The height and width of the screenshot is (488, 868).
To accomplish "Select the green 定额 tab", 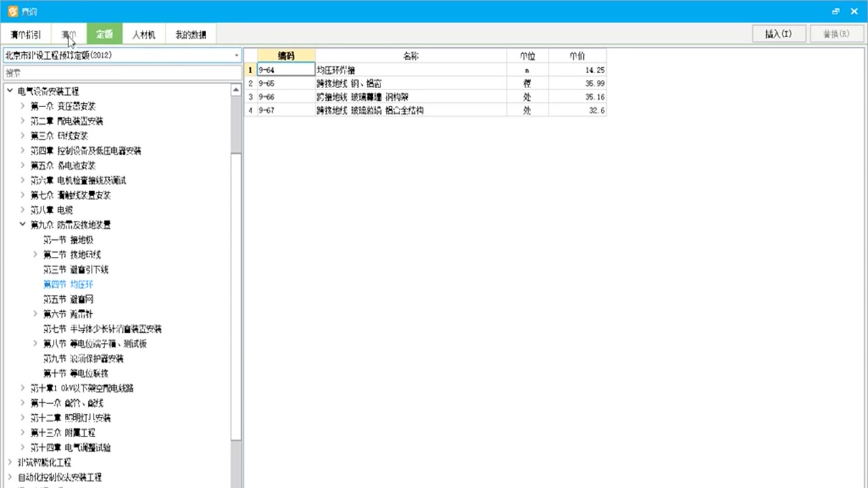I will (104, 35).
